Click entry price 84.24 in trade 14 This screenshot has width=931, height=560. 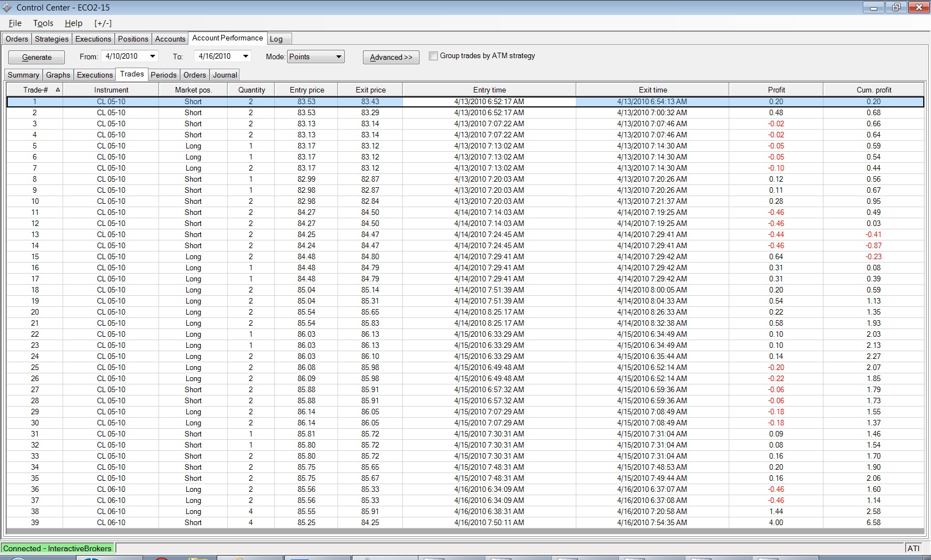pos(306,245)
